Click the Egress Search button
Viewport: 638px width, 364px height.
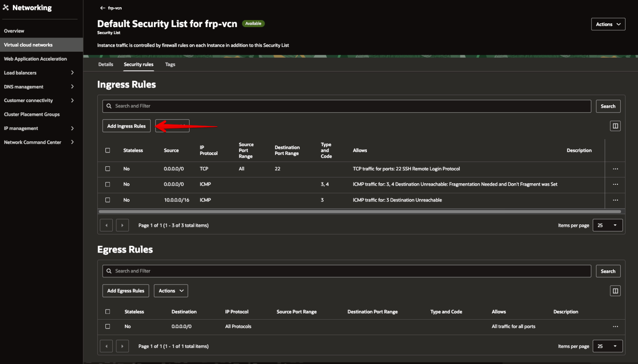(x=608, y=271)
